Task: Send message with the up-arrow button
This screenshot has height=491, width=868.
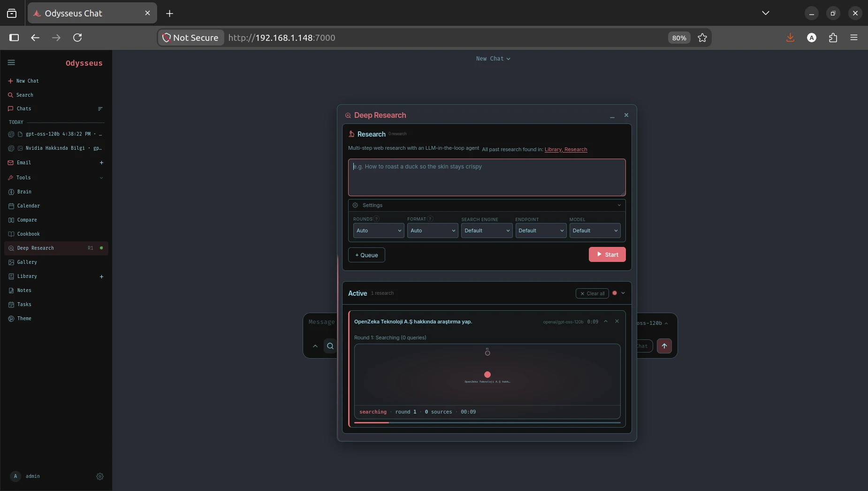Action: 664,346
